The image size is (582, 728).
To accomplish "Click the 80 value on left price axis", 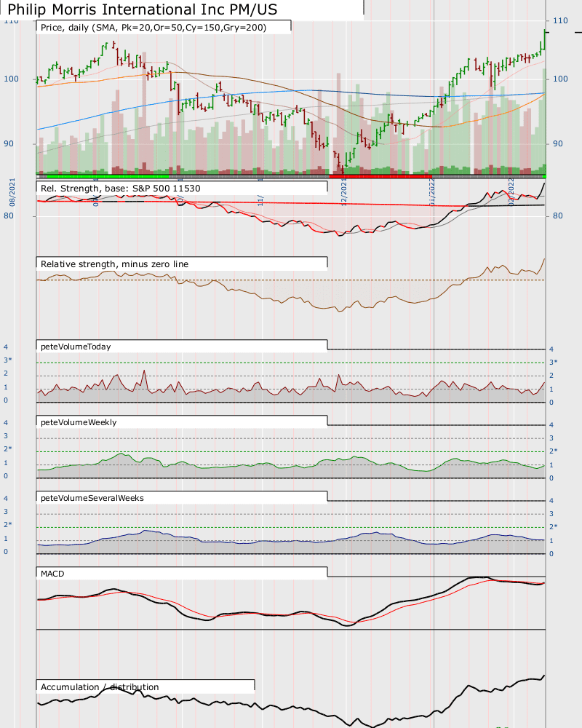I will tap(9, 215).
